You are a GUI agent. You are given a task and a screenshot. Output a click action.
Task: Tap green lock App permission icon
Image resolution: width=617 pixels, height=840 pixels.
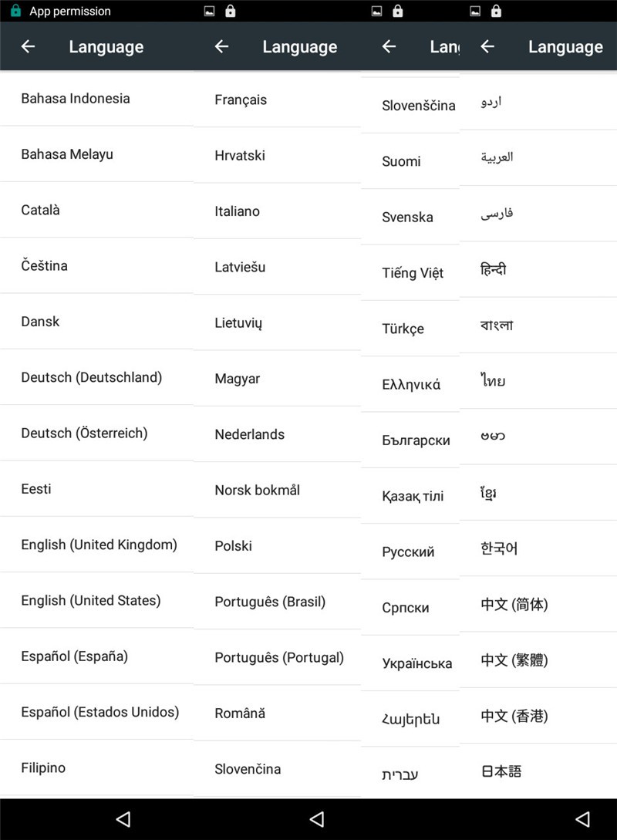tap(15, 12)
